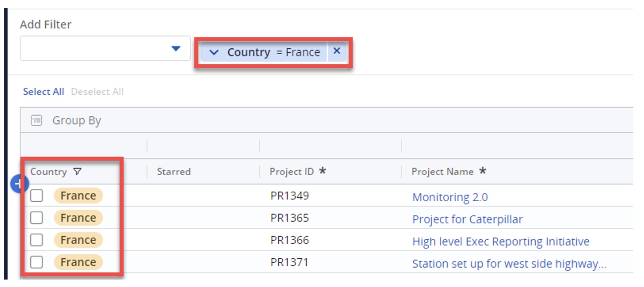Click the blue plus add button

(x=19, y=184)
